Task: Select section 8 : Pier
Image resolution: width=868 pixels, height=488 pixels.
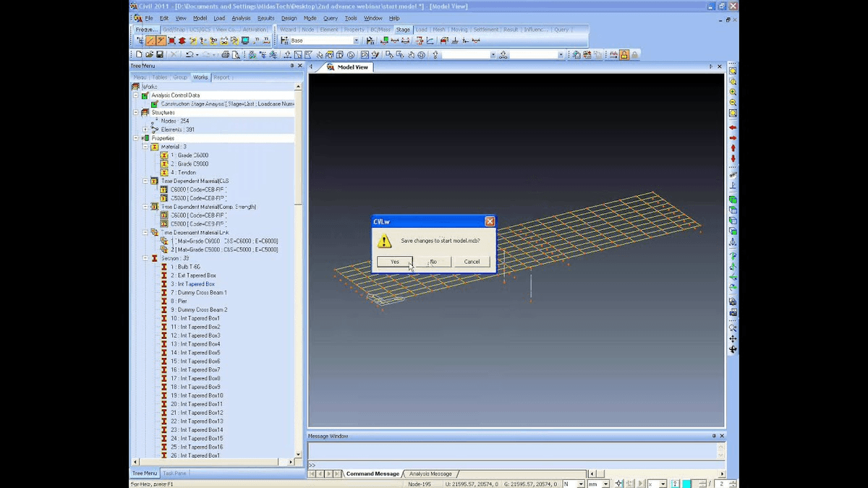Action: [x=179, y=301]
